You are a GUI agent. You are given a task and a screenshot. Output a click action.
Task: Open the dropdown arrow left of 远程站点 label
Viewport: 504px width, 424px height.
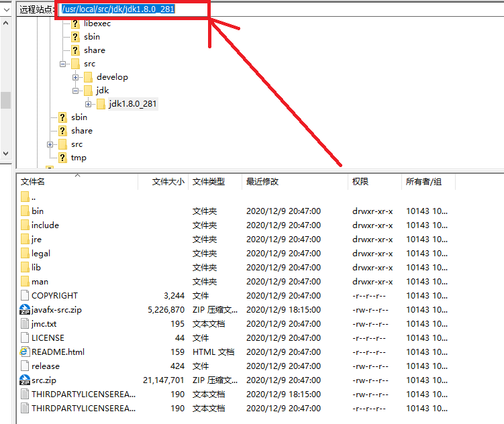click(x=6, y=9)
